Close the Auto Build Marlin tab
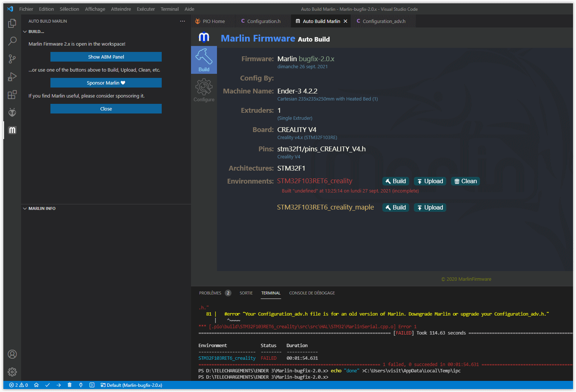Image resolution: width=576 pixels, height=392 pixels. pyautogui.click(x=346, y=21)
